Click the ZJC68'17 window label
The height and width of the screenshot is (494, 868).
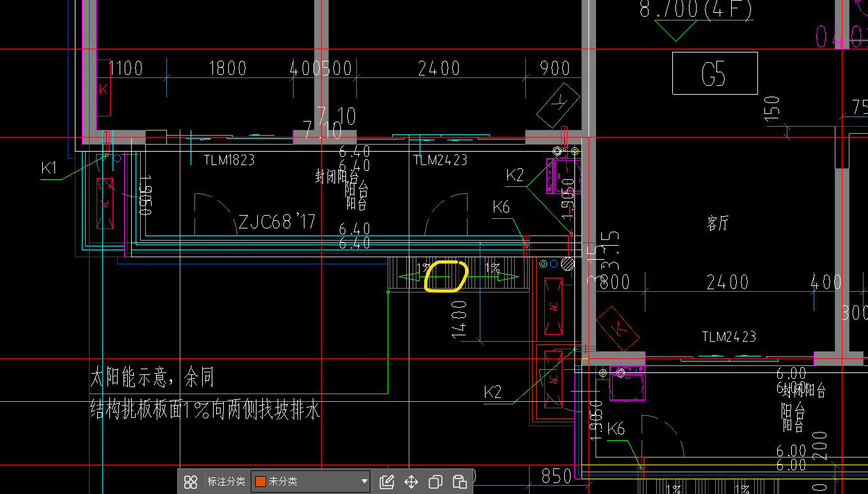tap(277, 222)
